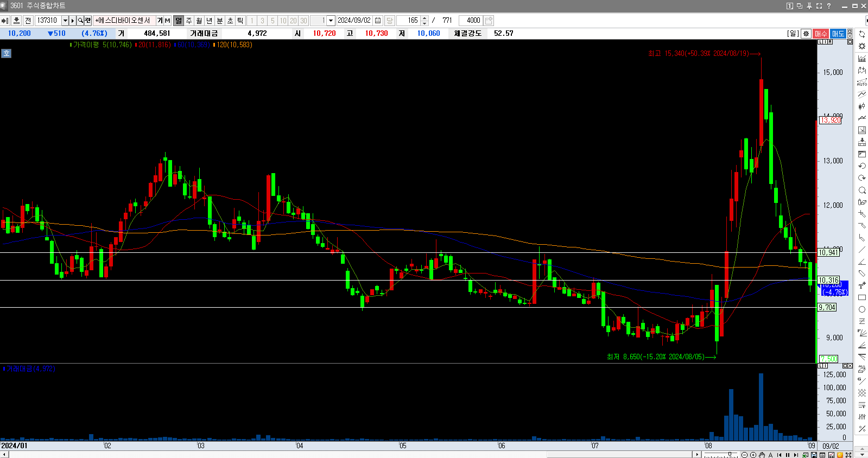
Task: Click the R button on the price axis header
Action: (x=830, y=42)
